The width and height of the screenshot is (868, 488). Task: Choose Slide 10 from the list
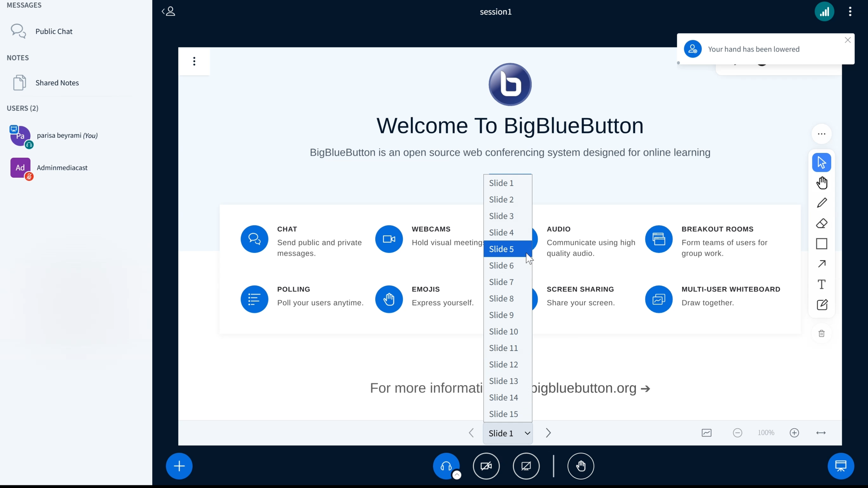coord(504,331)
